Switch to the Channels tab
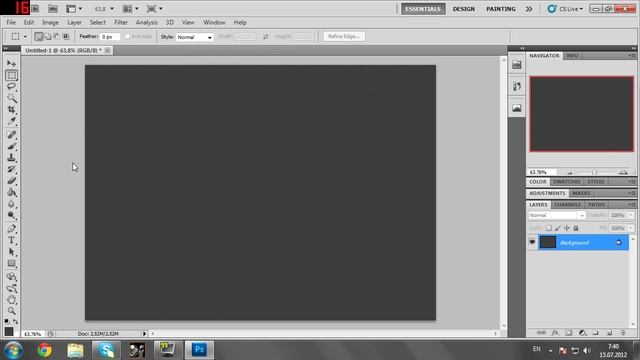The width and height of the screenshot is (640, 360). (x=567, y=204)
